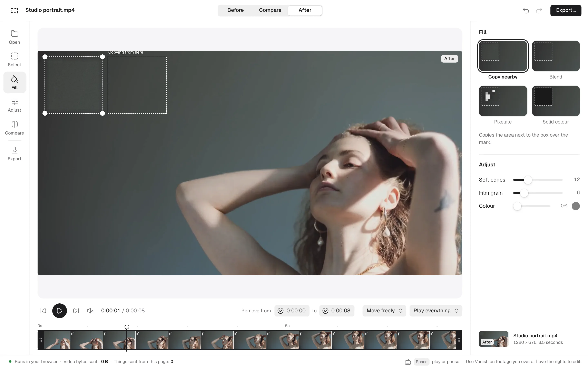The height and width of the screenshot is (368, 588).
Task: Step forward one frame
Action: (76, 311)
